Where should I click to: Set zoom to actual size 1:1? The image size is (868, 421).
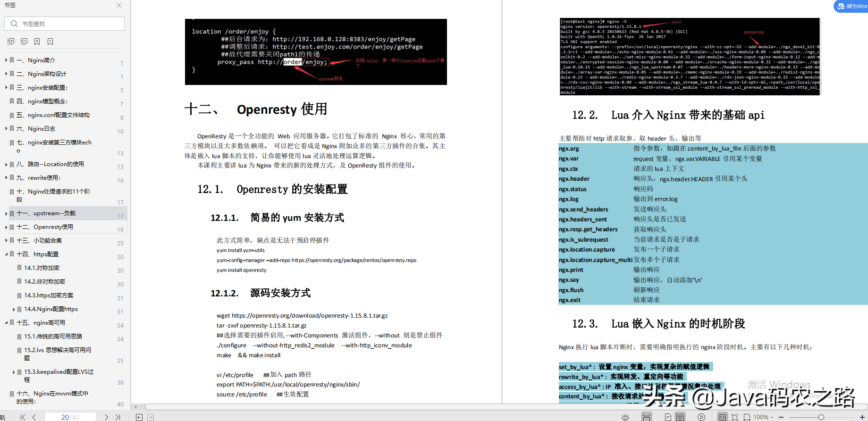coord(722,417)
